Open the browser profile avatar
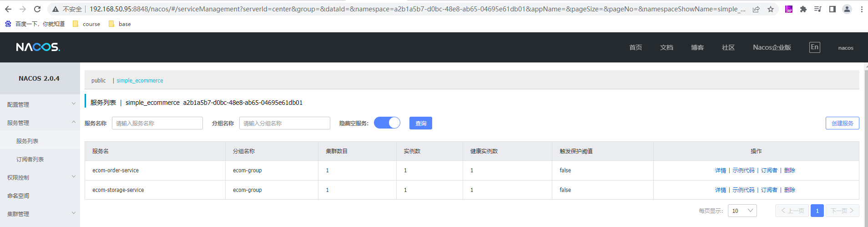Image resolution: width=868 pixels, height=227 pixels. pyautogui.click(x=847, y=9)
